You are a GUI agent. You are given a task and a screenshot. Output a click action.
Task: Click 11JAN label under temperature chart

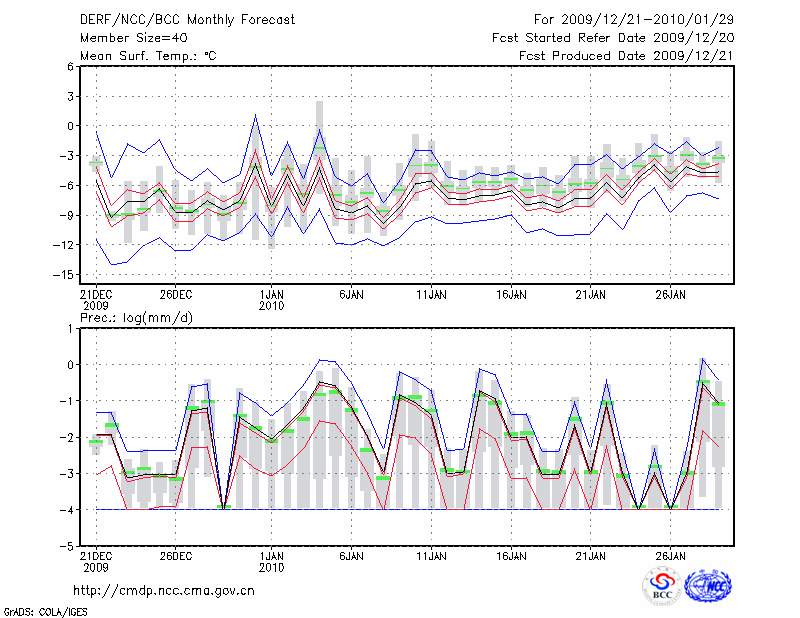click(x=431, y=295)
